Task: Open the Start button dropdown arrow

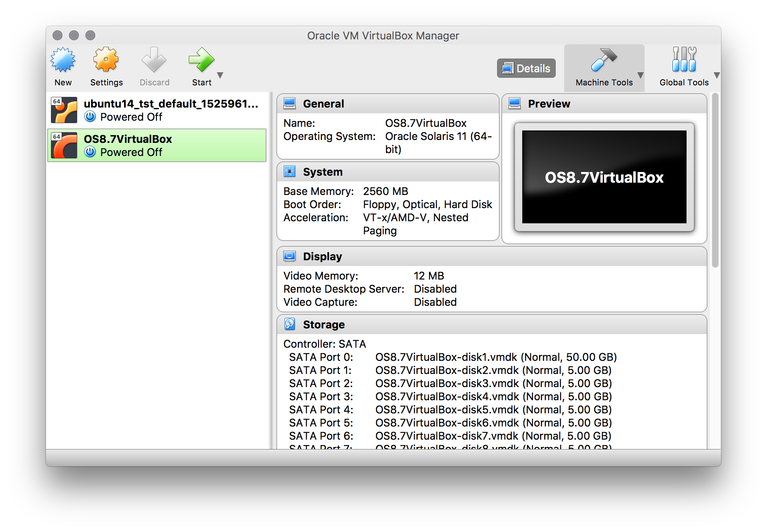Action: coord(220,75)
